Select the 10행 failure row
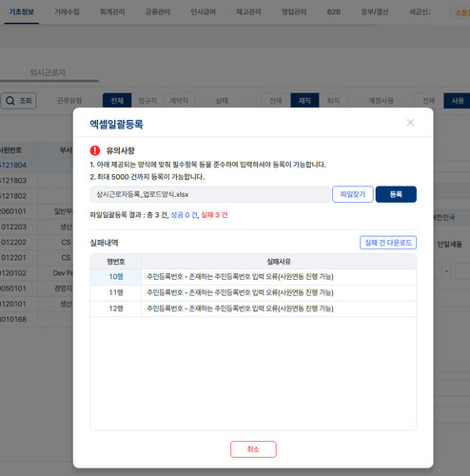The height and width of the screenshot is (476, 470). coord(253,277)
